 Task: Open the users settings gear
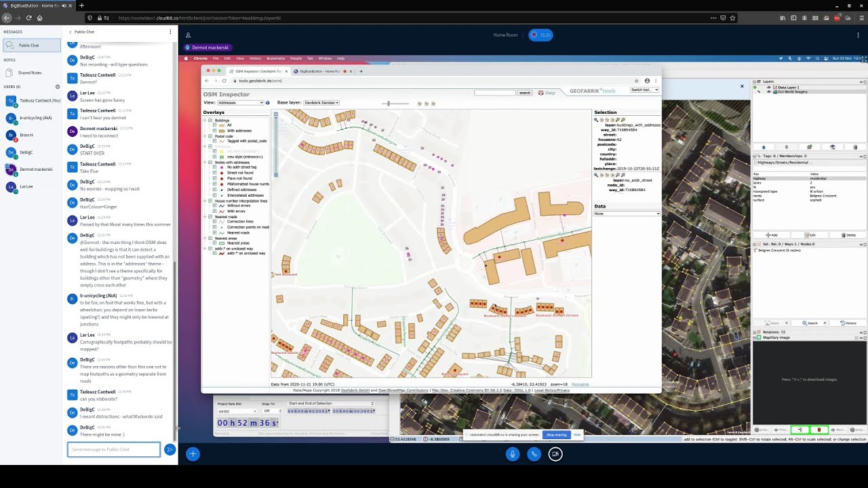pyautogui.click(x=57, y=87)
